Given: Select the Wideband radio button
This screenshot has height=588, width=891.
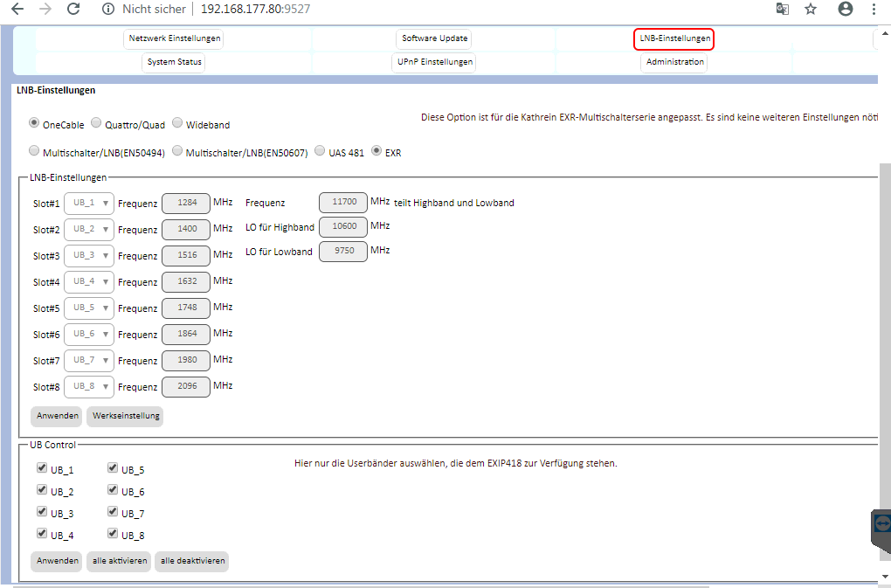Looking at the screenshot, I should [177, 123].
